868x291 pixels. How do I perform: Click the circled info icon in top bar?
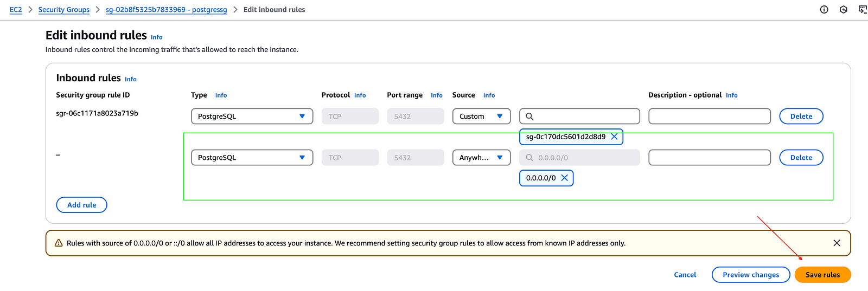point(824,10)
